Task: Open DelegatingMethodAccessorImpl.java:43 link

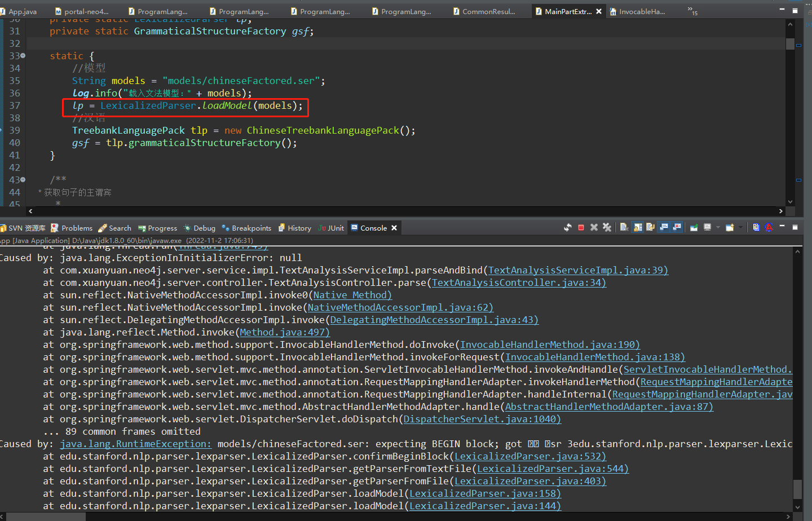Action: tap(434, 320)
